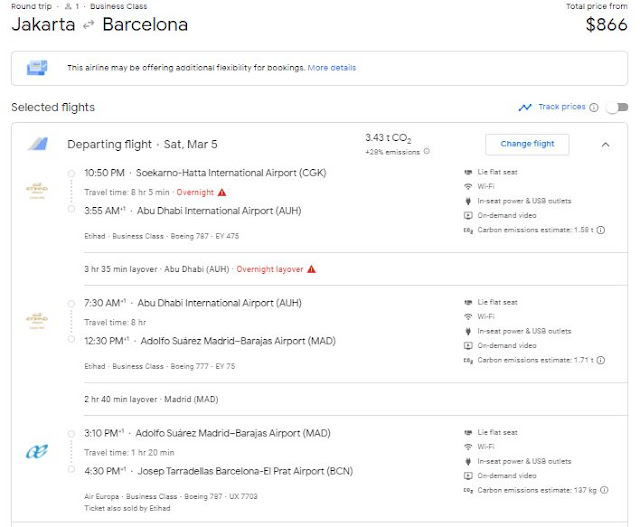
Task: Click the $866 total price
Action: 606,25
